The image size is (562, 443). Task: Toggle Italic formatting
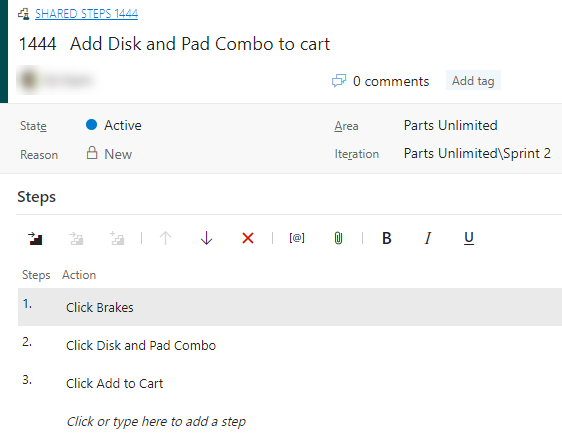point(428,238)
